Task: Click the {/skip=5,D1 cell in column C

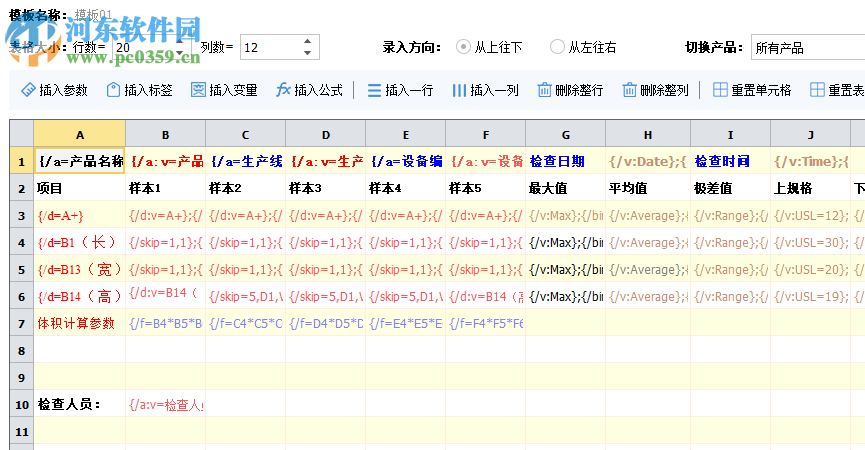Action: coord(245,296)
